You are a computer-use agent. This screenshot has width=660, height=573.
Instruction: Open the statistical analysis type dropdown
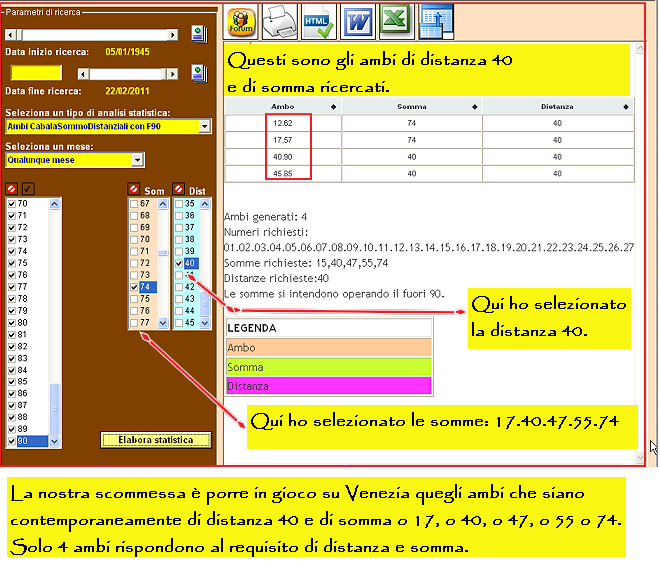(204, 126)
